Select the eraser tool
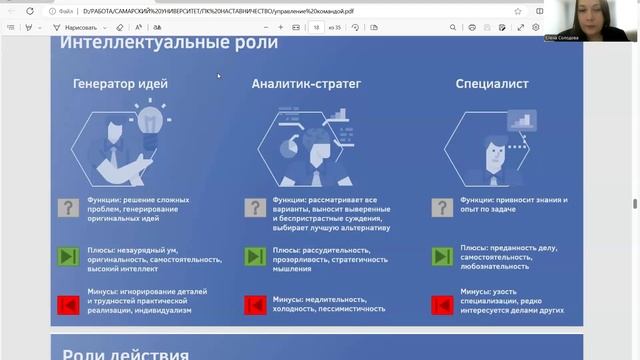This screenshot has width=640, height=360. pos(120,27)
